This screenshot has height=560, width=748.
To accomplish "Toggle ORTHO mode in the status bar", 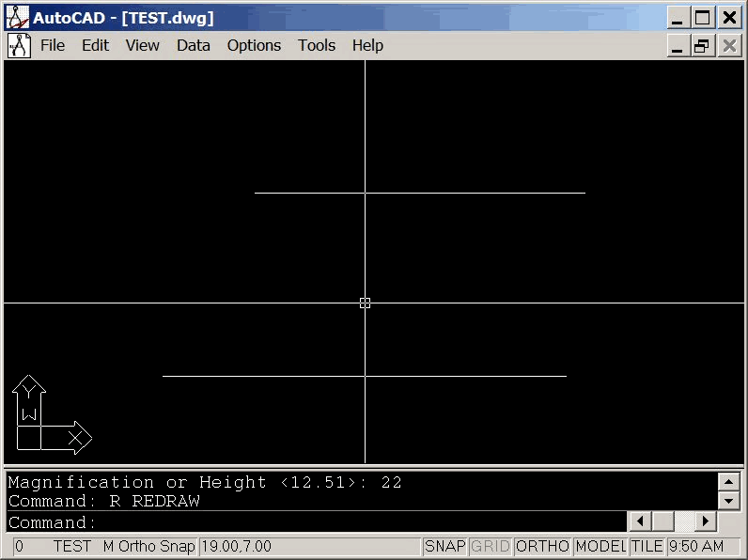I will pyautogui.click(x=542, y=546).
